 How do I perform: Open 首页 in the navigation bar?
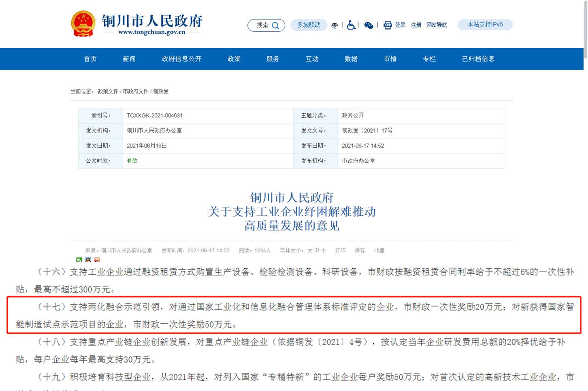(x=90, y=59)
